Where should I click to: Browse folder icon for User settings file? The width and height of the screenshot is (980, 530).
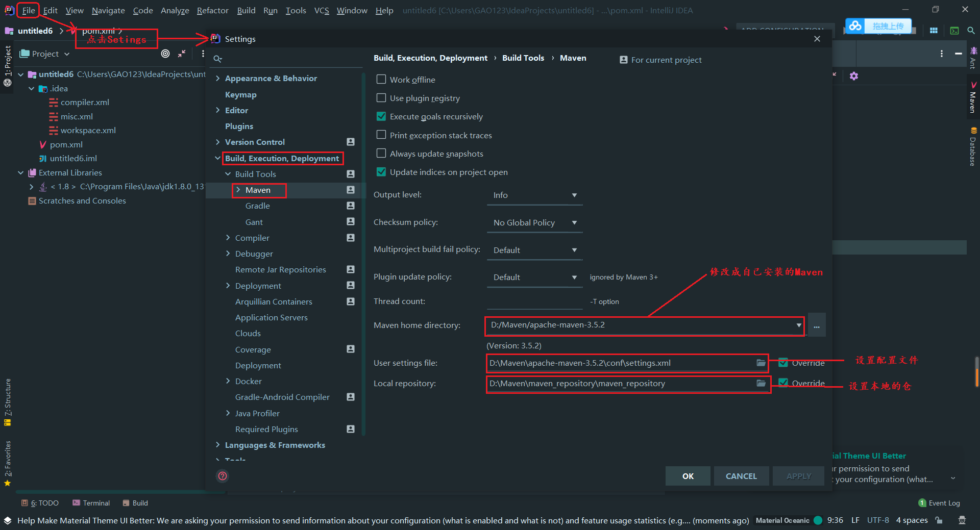[761, 363]
